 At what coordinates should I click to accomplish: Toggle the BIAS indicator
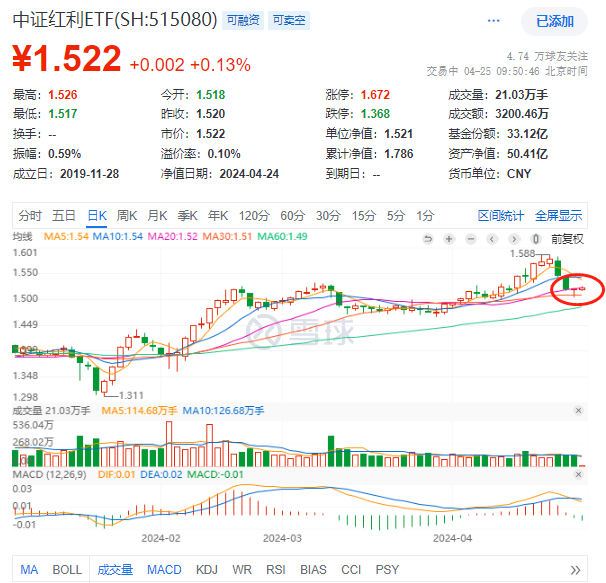[x=313, y=569]
